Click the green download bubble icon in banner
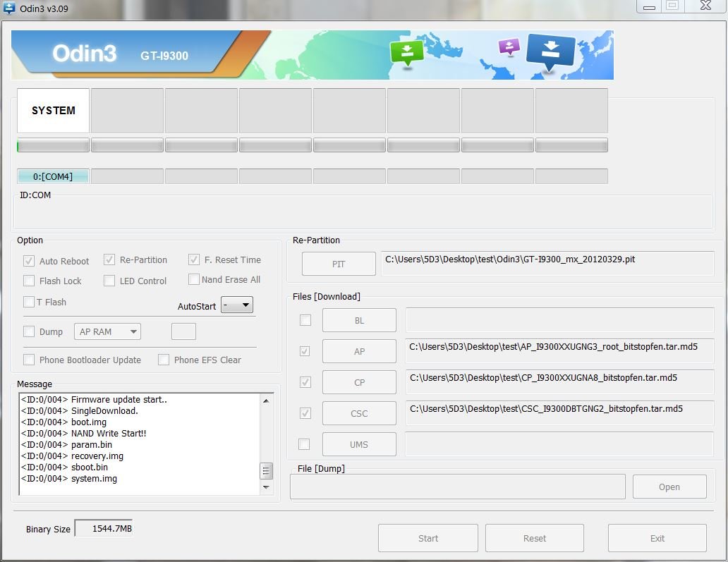This screenshot has height=562, width=728. click(x=407, y=54)
